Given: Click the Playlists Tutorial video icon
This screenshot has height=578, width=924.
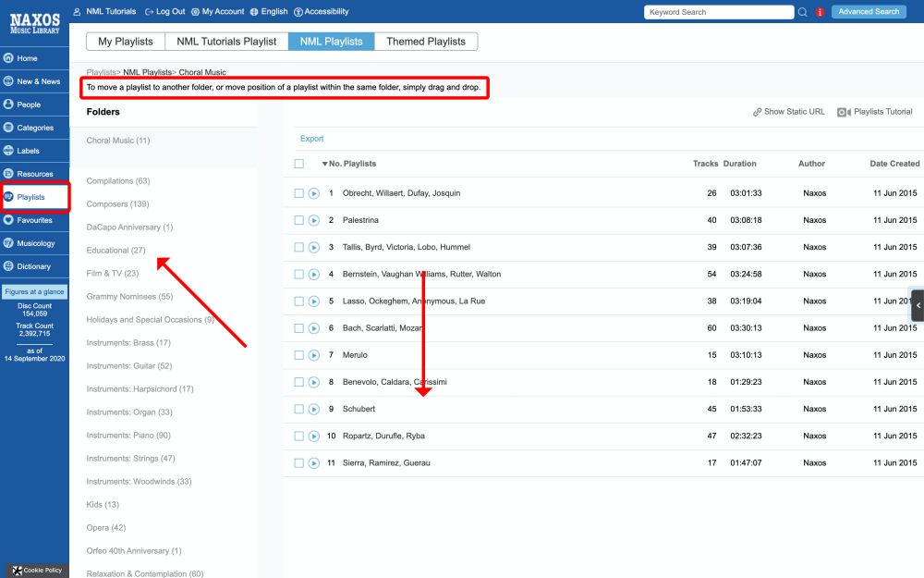Looking at the screenshot, I should point(844,112).
